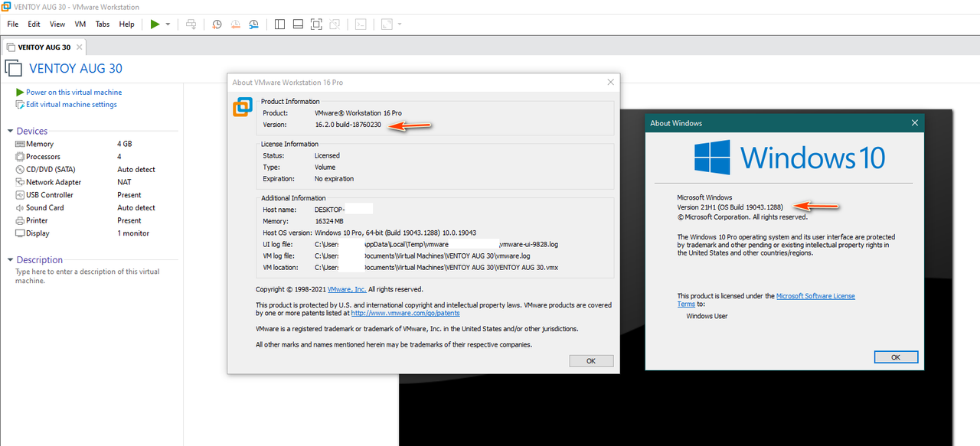The image size is (980, 446).
Task: Toggle the library sidebar view icon
Action: click(279, 24)
